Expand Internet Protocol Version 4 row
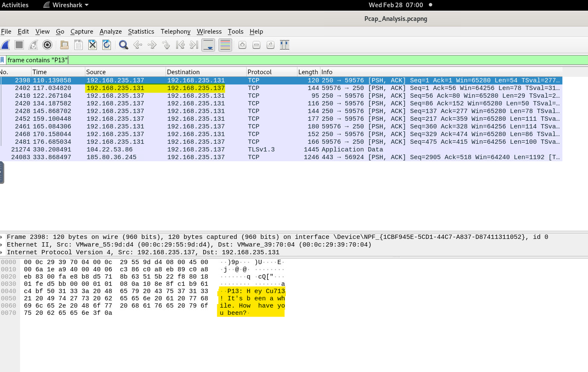Image resolution: width=588 pixels, height=372 pixels. point(2,252)
